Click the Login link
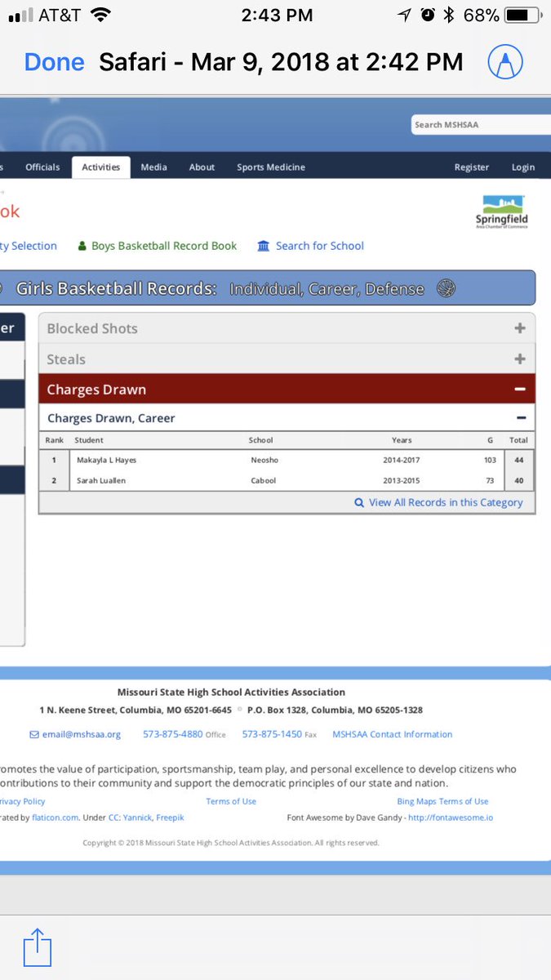This screenshot has height=980, width=551. coord(523,167)
